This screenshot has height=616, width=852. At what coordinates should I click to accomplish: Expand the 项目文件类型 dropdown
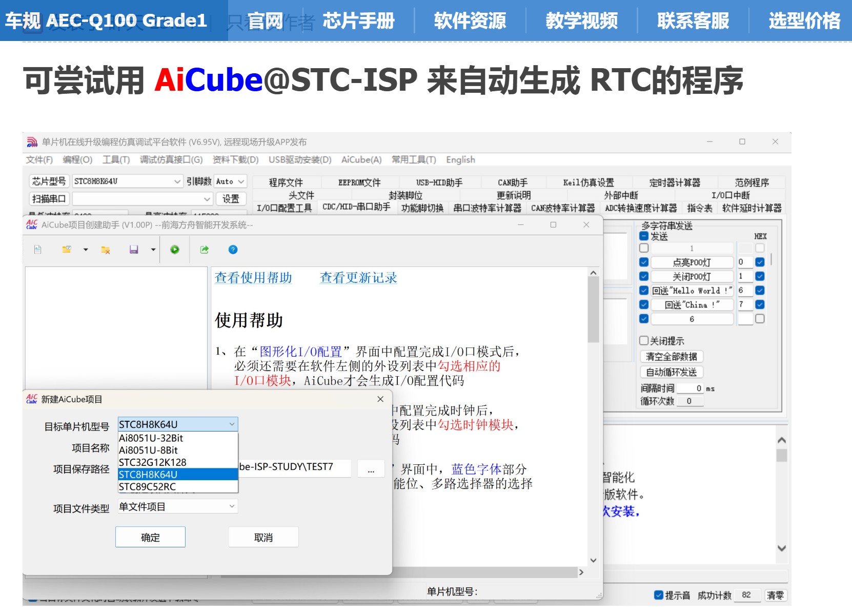(x=232, y=506)
